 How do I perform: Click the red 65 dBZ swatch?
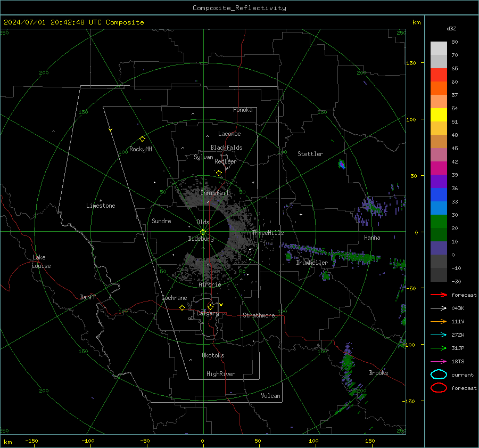point(439,75)
